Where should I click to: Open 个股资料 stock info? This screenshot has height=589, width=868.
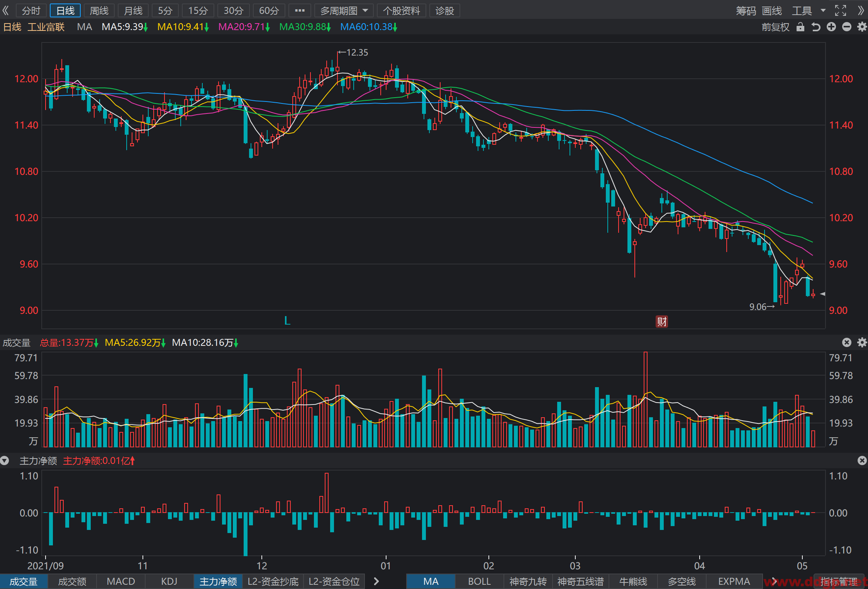point(401,10)
